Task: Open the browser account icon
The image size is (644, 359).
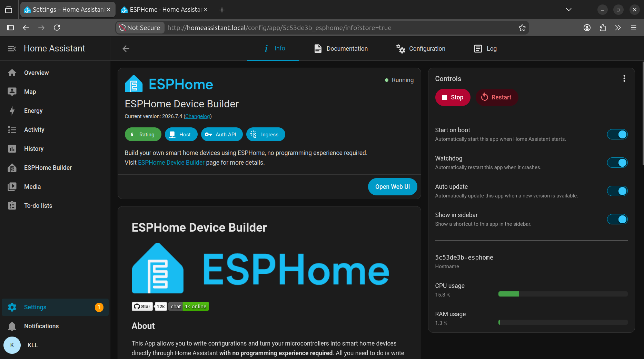Action: pos(587,28)
